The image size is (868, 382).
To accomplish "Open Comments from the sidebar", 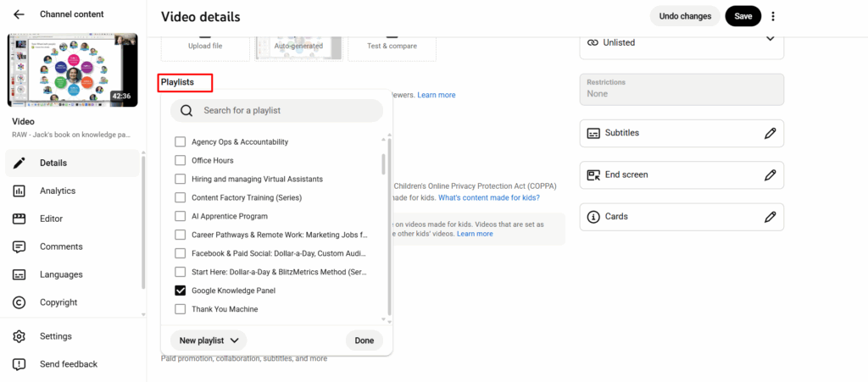I will pos(61,246).
